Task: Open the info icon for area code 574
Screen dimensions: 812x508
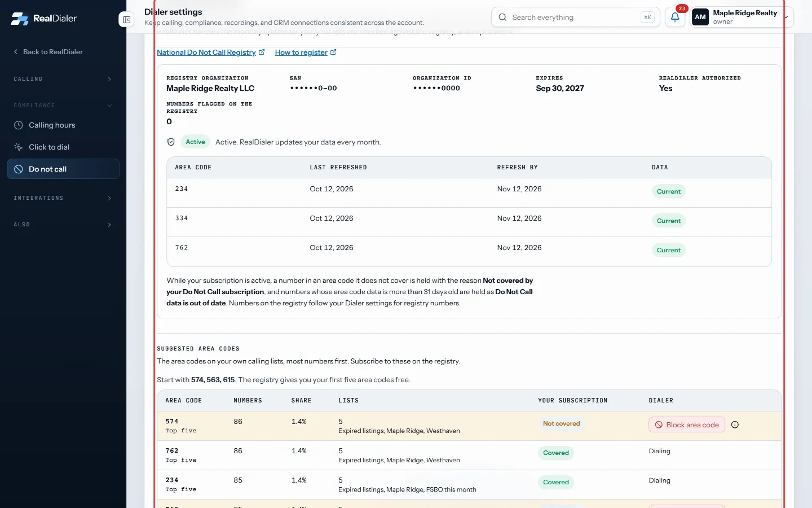Action: click(x=735, y=425)
